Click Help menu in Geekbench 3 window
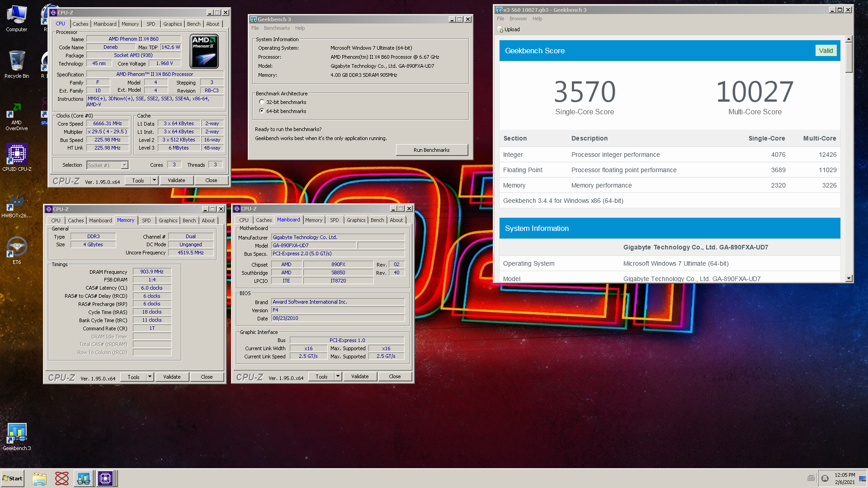Viewport: 868px width, 488px height. tap(300, 28)
